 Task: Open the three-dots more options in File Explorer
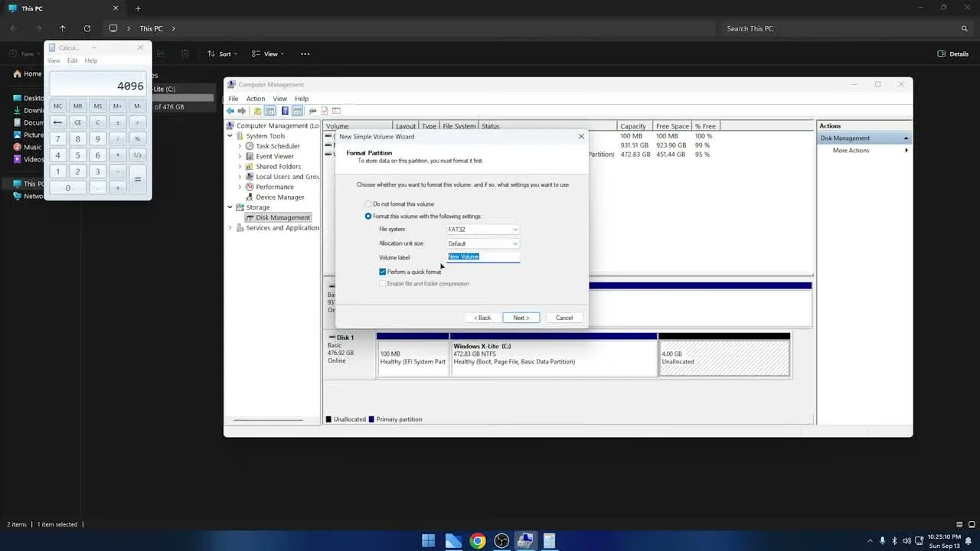point(305,54)
